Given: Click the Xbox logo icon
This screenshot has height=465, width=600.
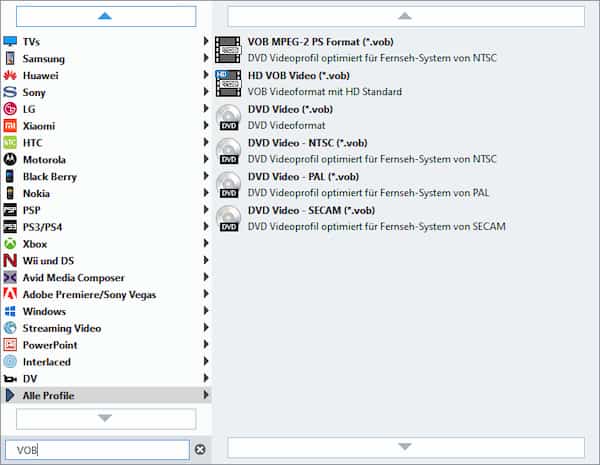Looking at the screenshot, I should pos(10,244).
